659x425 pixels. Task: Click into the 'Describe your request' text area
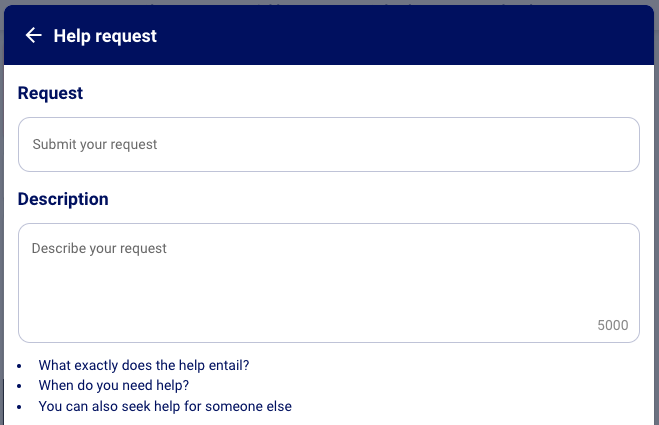point(328,283)
